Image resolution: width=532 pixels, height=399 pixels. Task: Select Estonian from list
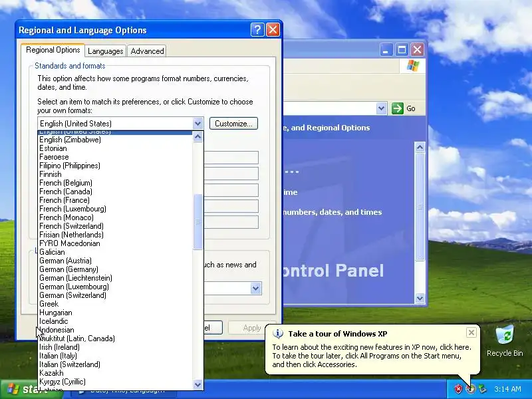115,148
